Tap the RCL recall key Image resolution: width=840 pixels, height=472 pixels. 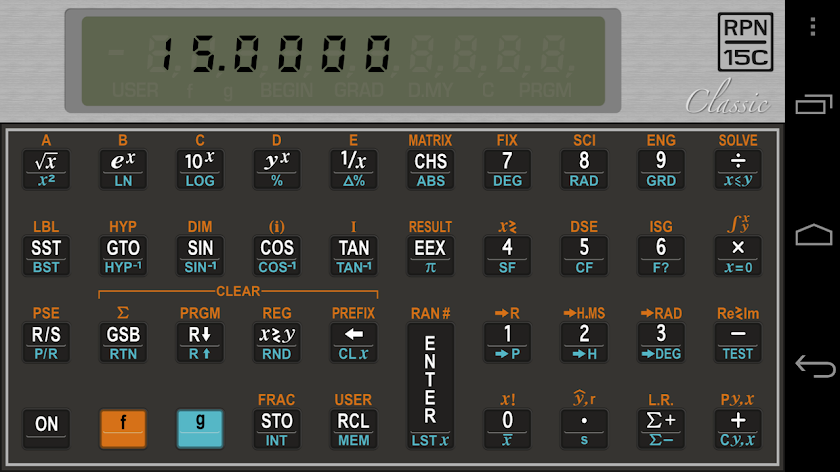coord(354,429)
